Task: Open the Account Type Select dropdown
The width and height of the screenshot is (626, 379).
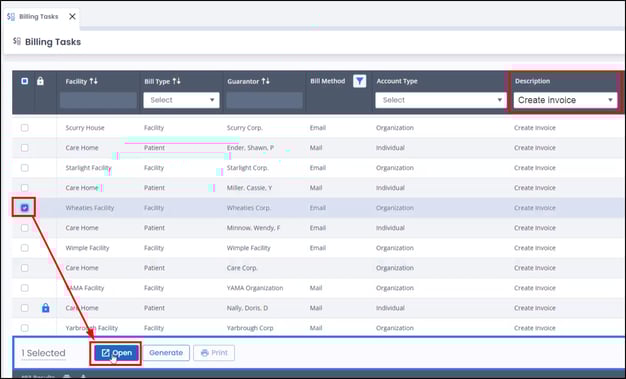Action: 441,100
